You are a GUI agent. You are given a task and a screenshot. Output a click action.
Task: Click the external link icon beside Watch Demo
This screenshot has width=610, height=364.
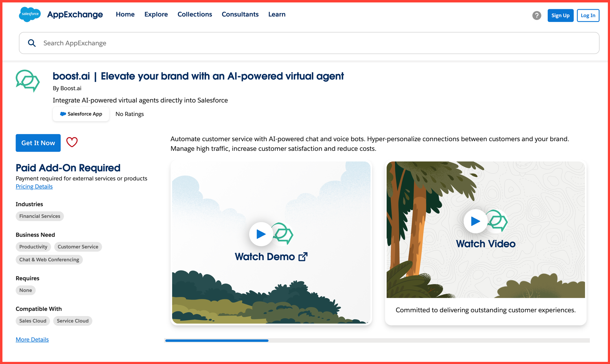coord(303,257)
